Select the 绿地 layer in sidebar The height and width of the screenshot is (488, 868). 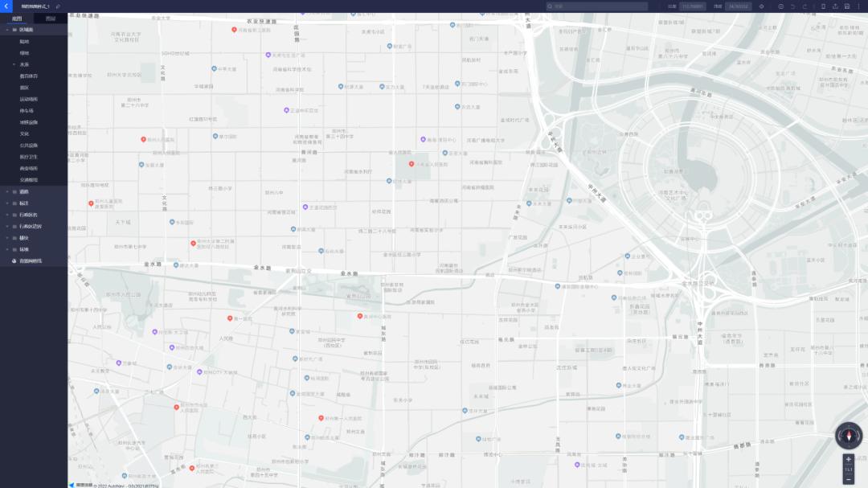click(25, 53)
